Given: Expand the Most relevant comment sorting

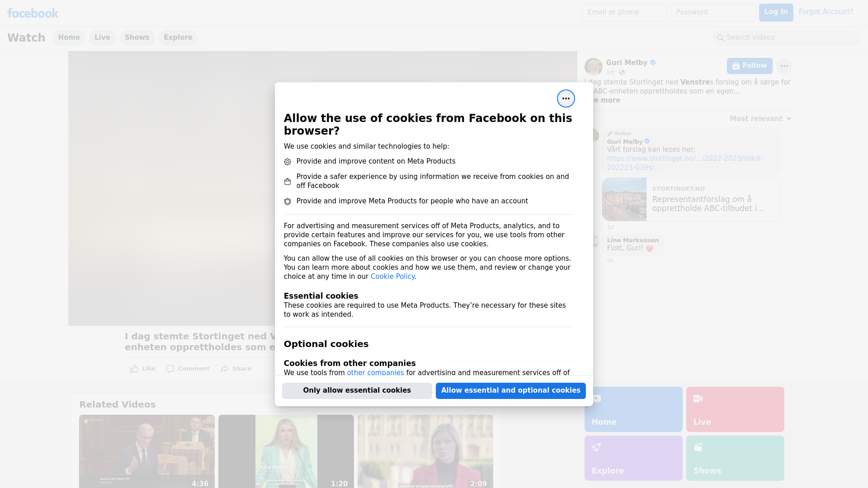Looking at the screenshot, I should click(760, 119).
